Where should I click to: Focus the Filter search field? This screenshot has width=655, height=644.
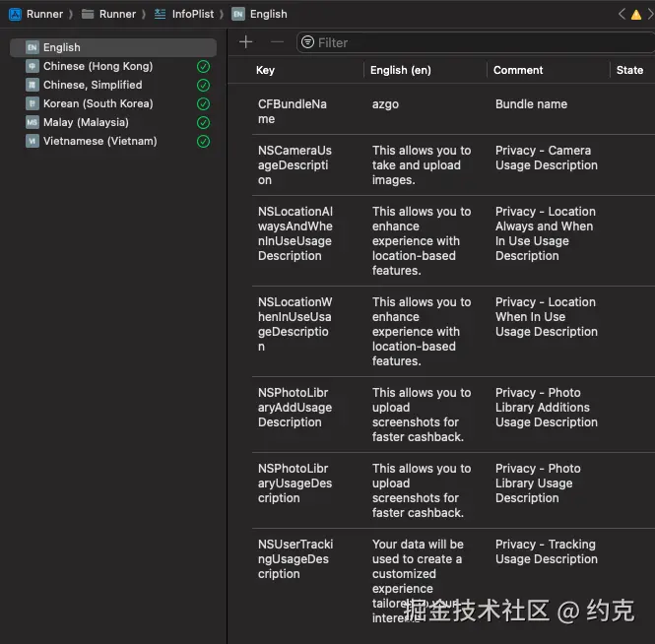point(476,42)
